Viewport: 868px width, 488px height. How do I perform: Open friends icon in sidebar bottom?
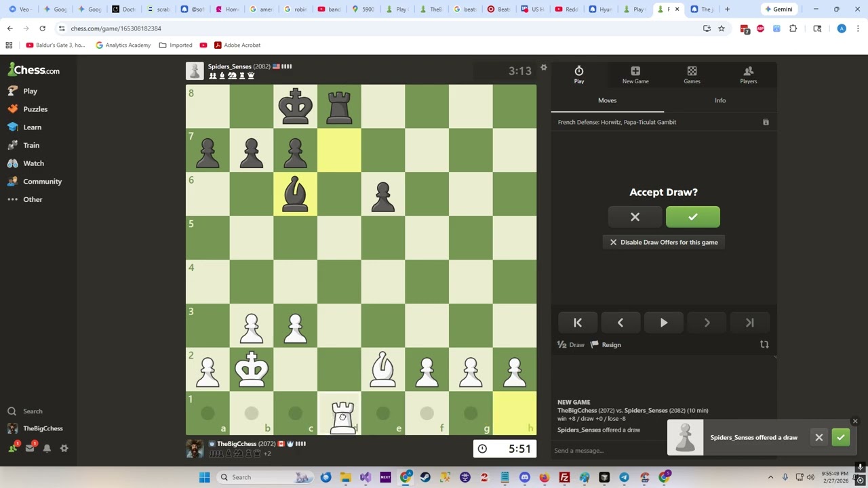coord(13,447)
